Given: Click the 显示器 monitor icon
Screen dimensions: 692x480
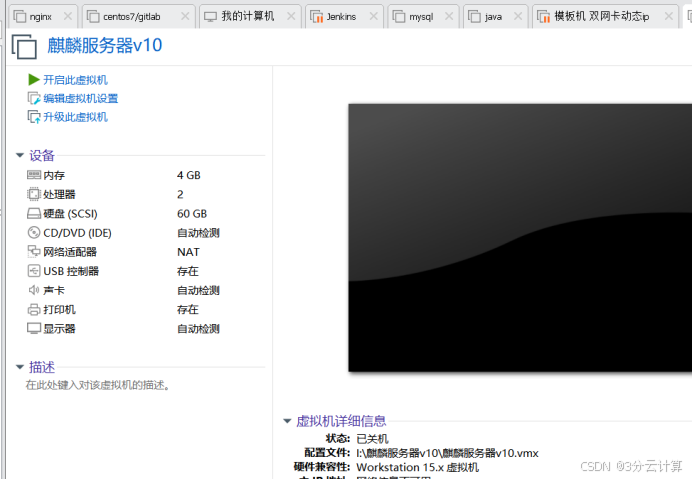Looking at the screenshot, I should 34,329.
